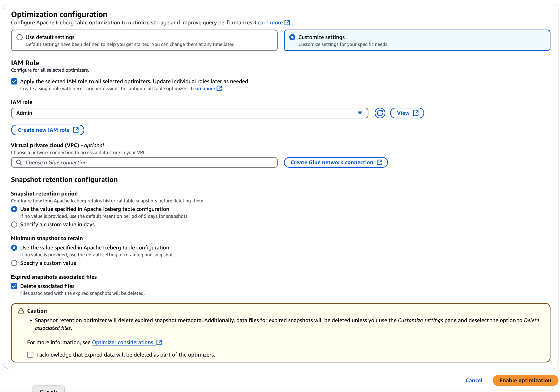Check the acknowledge expired data deletion box
The image size is (560, 392).
tap(30, 355)
